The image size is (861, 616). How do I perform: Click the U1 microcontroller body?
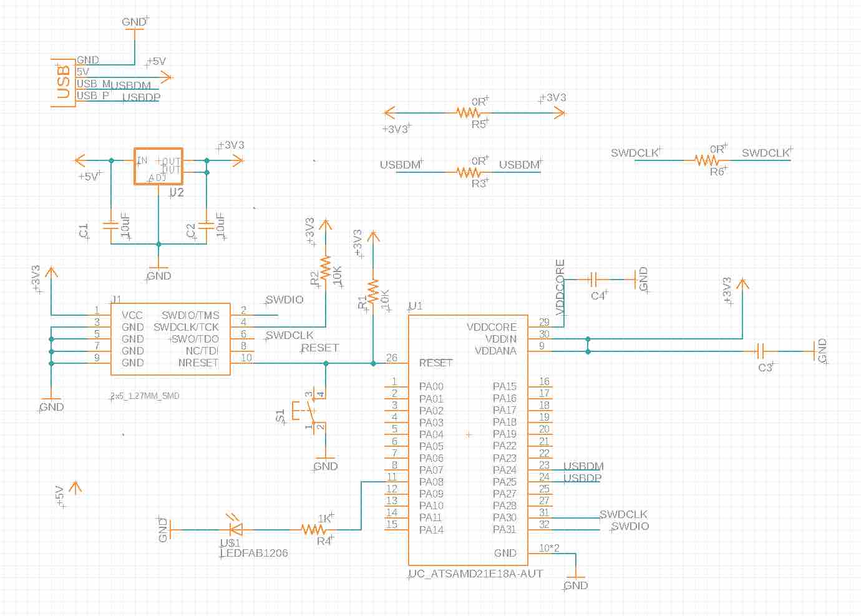[x=468, y=440]
